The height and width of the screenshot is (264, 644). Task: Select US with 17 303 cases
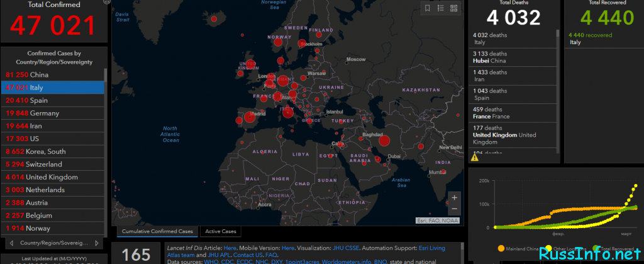pos(53,139)
